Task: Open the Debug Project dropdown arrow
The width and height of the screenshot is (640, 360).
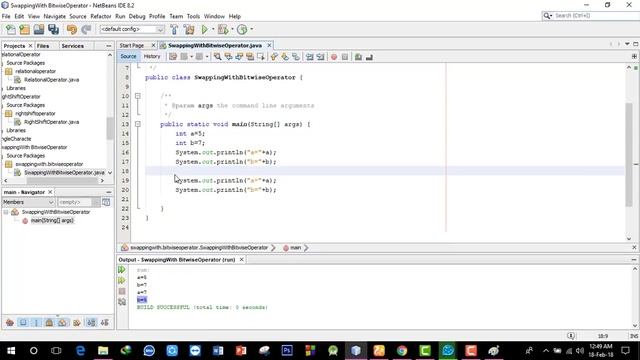Action: click(x=232, y=29)
